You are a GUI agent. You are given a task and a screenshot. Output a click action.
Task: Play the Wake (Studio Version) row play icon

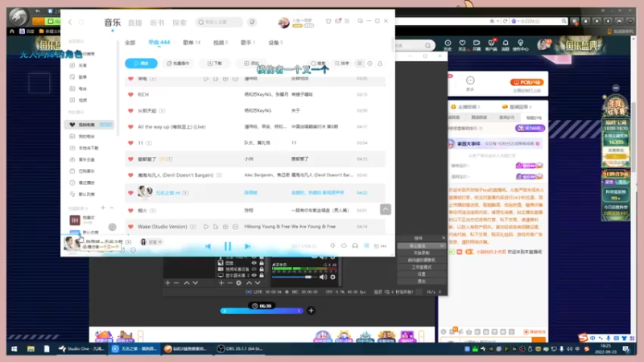point(206,227)
